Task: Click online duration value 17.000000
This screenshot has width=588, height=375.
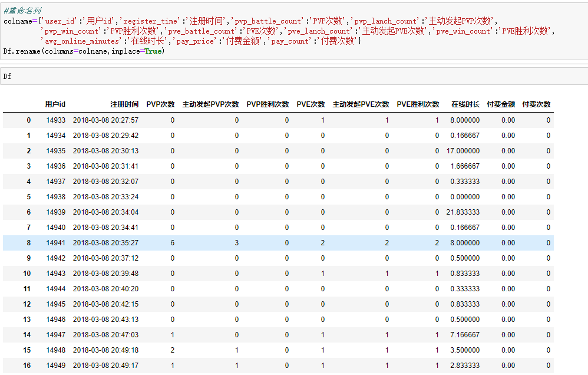Action: 463,151
